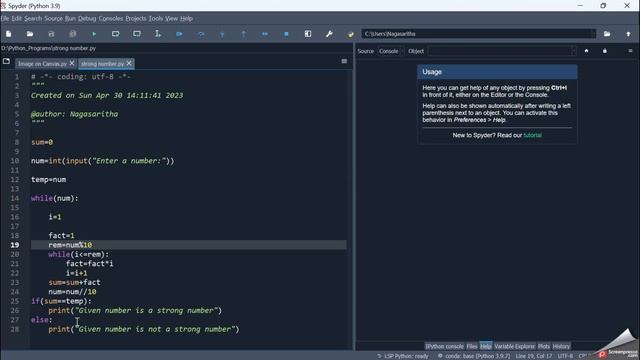Screen dimensions: 640x360
Task: Open the Run menu
Action: click(70, 18)
